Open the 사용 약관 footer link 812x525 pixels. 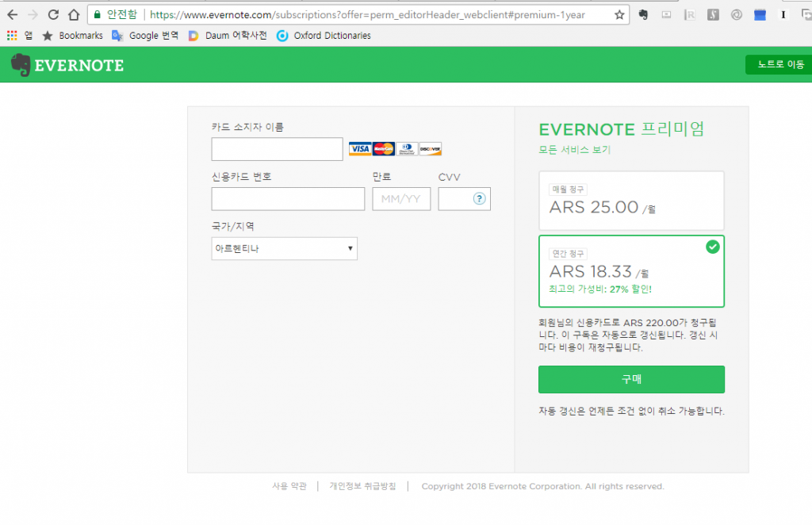coord(289,486)
